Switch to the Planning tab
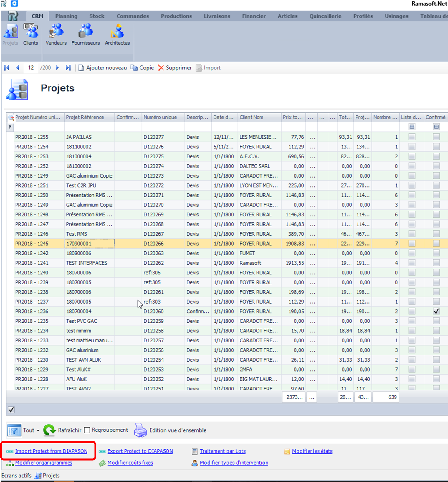 point(66,16)
